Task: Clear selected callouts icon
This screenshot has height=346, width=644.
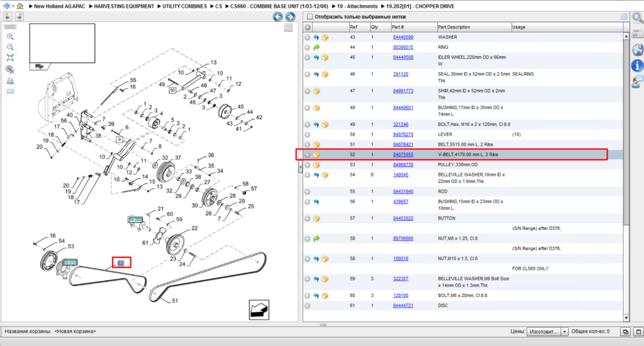Action: tap(10, 70)
